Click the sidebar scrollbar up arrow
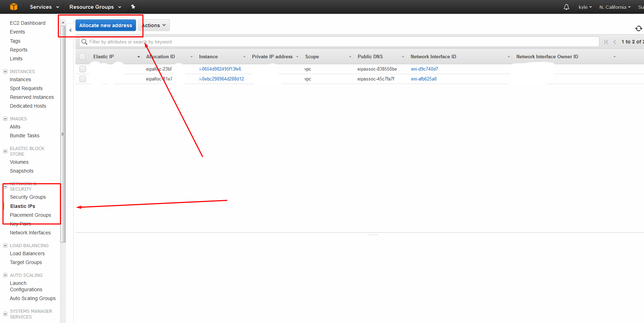 63,23
